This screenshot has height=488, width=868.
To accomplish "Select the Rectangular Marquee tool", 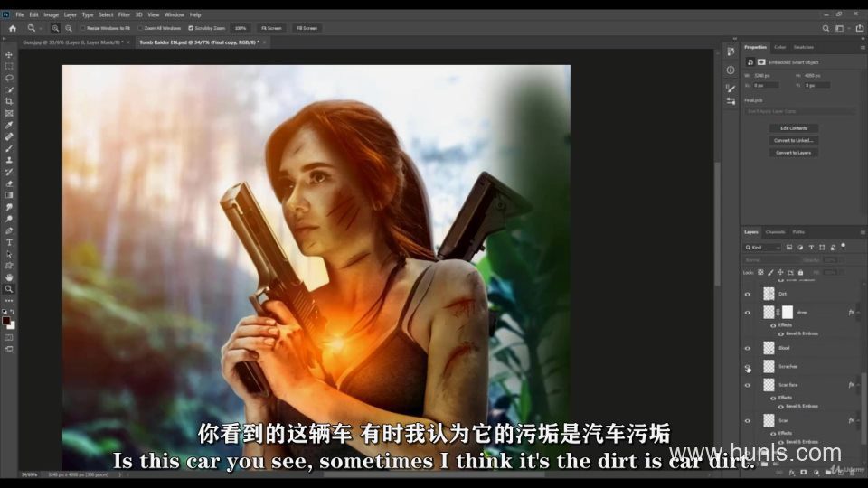I will pyautogui.click(x=9, y=66).
